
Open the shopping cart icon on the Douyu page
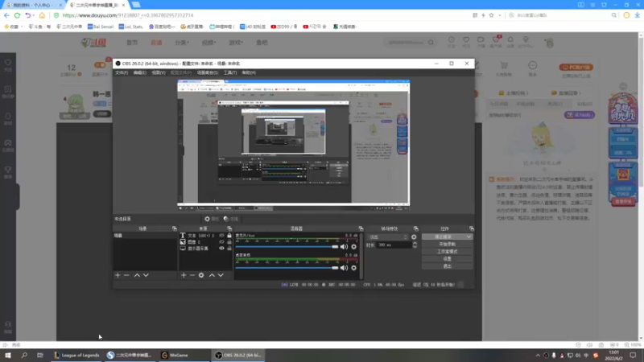(x=504, y=66)
